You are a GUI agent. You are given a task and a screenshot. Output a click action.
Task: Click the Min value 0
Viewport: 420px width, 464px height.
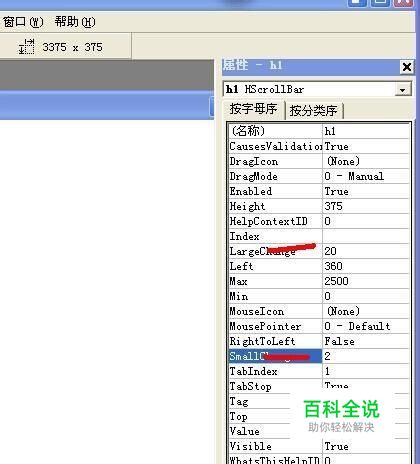(366, 296)
